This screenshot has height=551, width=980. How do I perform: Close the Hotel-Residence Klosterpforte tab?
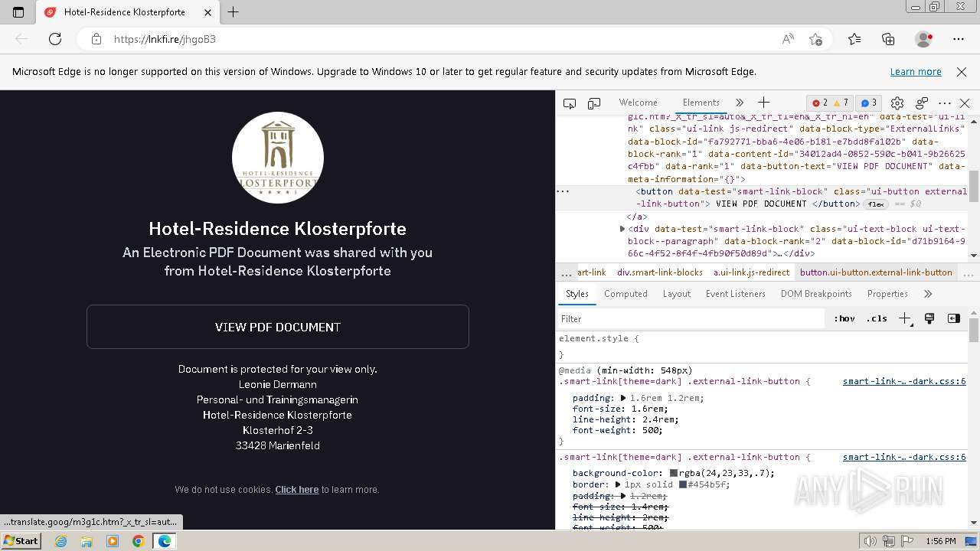(x=208, y=12)
